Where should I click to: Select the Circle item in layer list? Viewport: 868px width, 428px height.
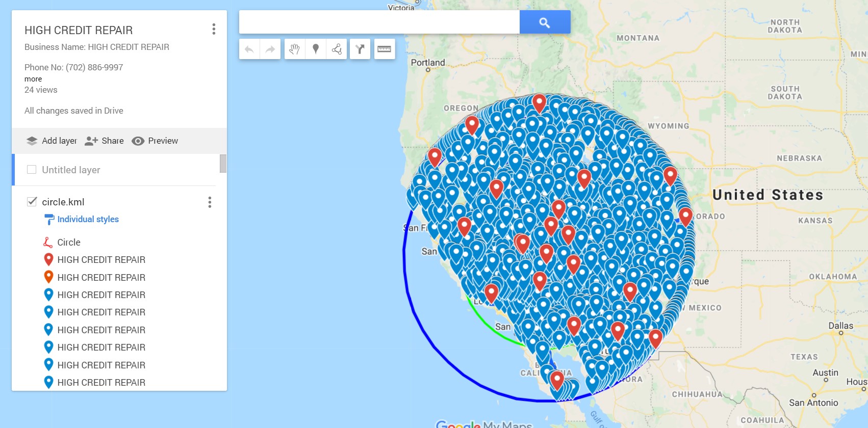pos(69,243)
